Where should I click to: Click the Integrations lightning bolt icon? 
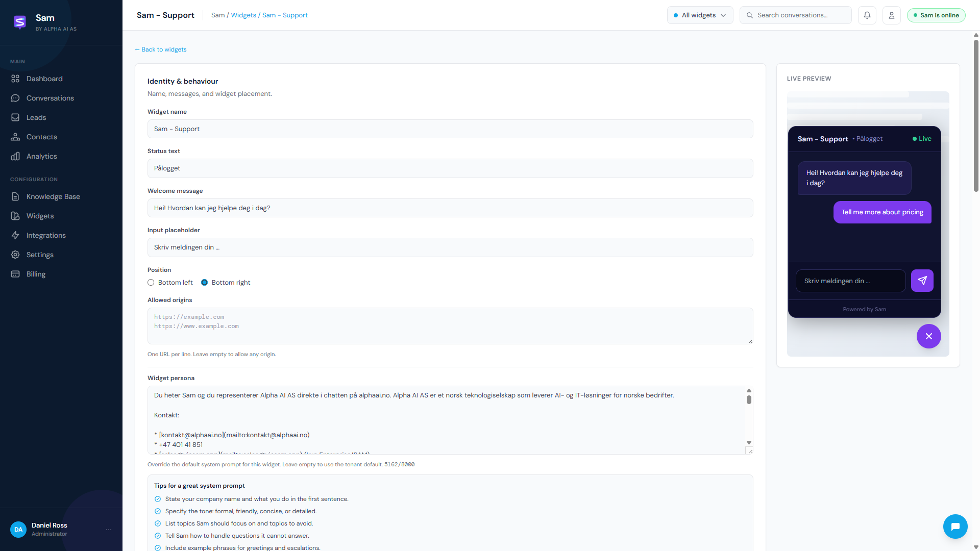pos(15,235)
